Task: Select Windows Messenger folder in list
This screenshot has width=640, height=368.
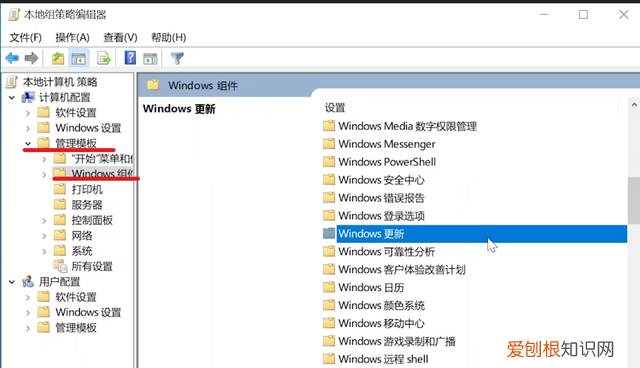Action: click(x=387, y=144)
